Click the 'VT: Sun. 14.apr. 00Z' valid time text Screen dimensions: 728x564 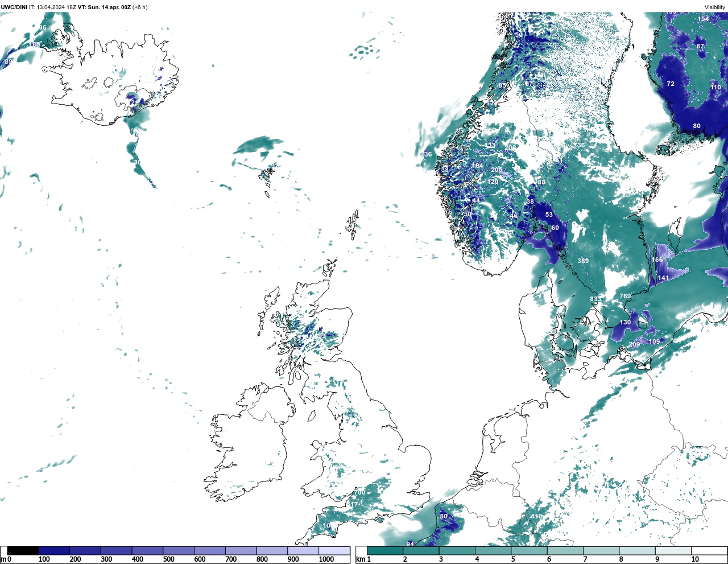click(104, 7)
